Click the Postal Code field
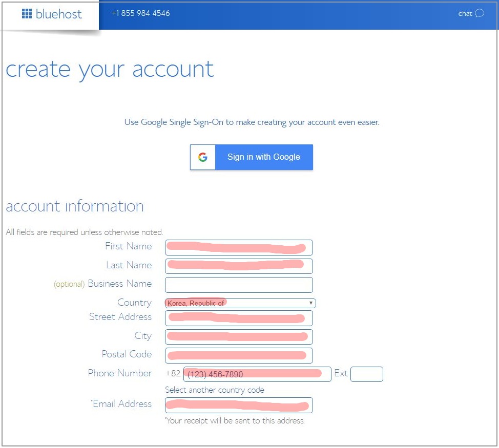Image resolution: width=499 pixels, height=448 pixels. [239, 355]
